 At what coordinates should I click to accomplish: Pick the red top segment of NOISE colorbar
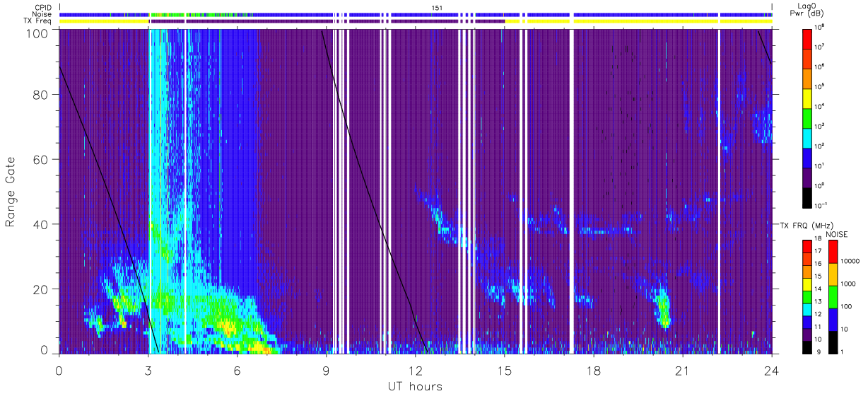pos(833,252)
